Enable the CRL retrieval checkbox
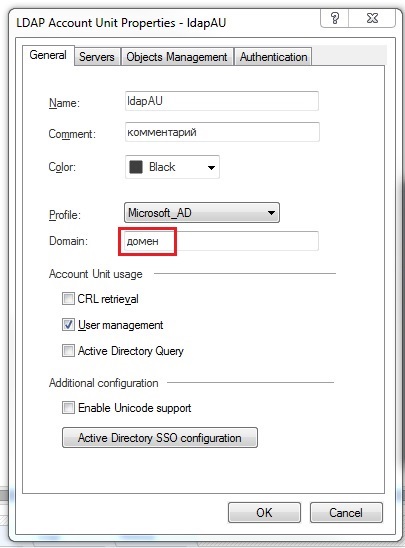The width and height of the screenshot is (405, 548). coord(68,299)
